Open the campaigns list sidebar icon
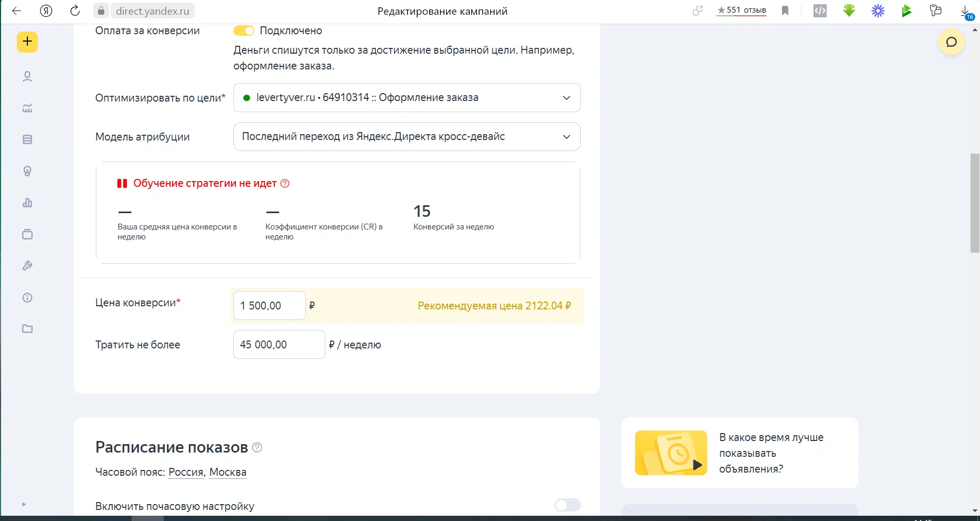 (27, 139)
